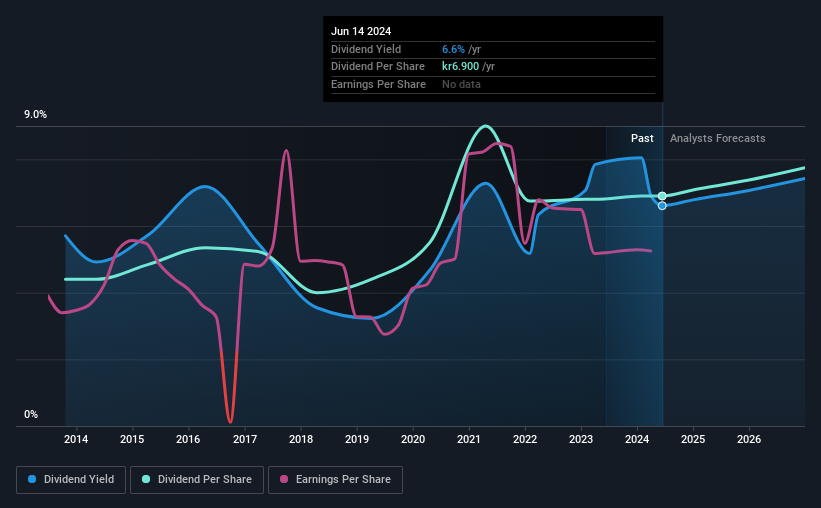The height and width of the screenshot is (508, 821).
Task: Click the 2026 x-axis label
Action: pos(749,439)
